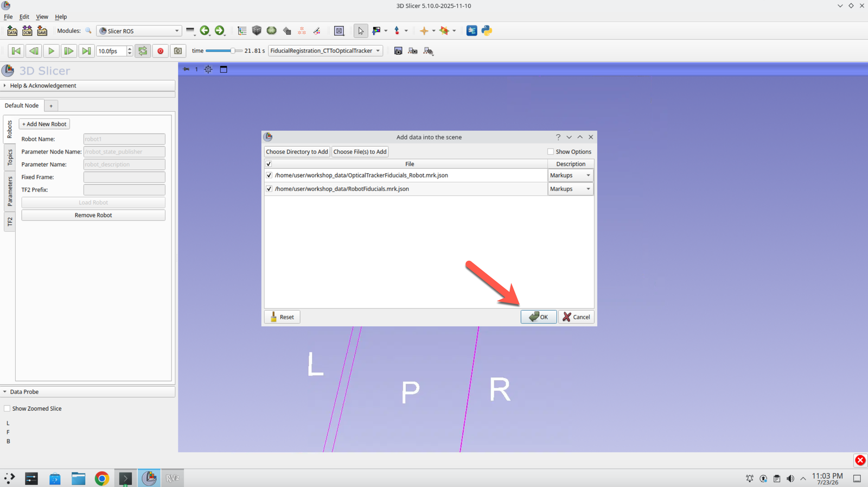868x487 pixels.
Task: Select the mouse pointer transform mode
Action: 361,31
